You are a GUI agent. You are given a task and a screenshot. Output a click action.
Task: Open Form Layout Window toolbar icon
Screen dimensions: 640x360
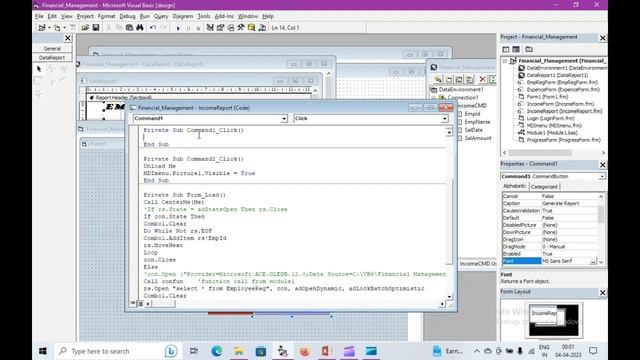[x=231, y=28]
